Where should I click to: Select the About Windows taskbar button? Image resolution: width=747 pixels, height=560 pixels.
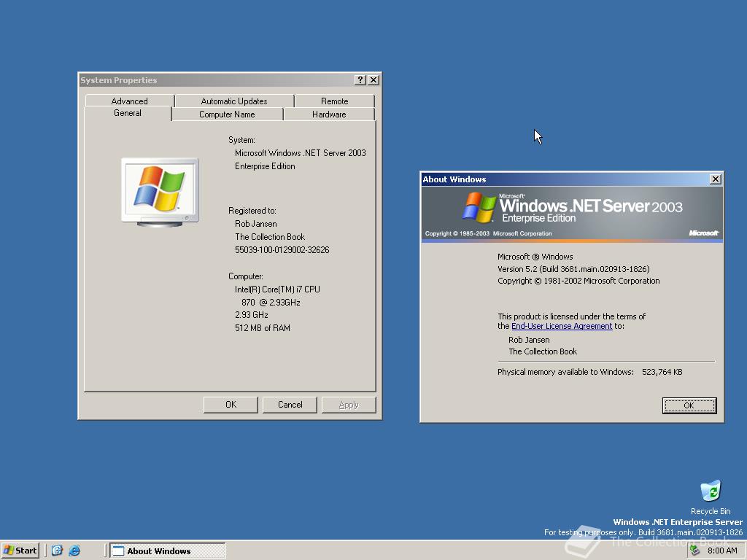coord(167,551)
